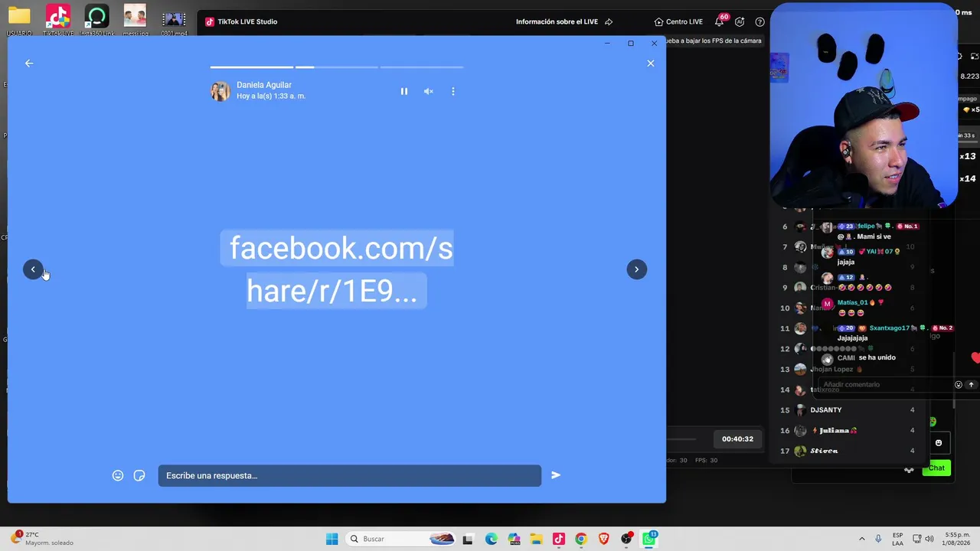Click the camera FPS tip banner
980x551 pixels.
point(714,41)
